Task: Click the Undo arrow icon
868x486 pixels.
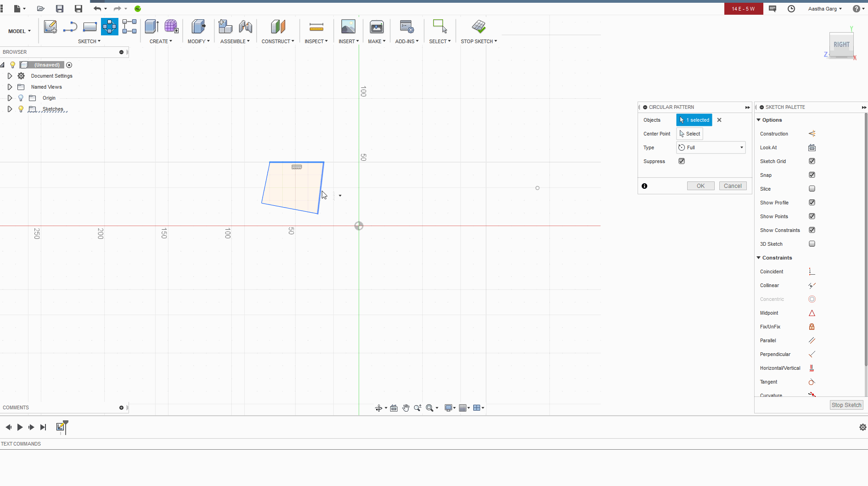Action: [x=97, y=9]
